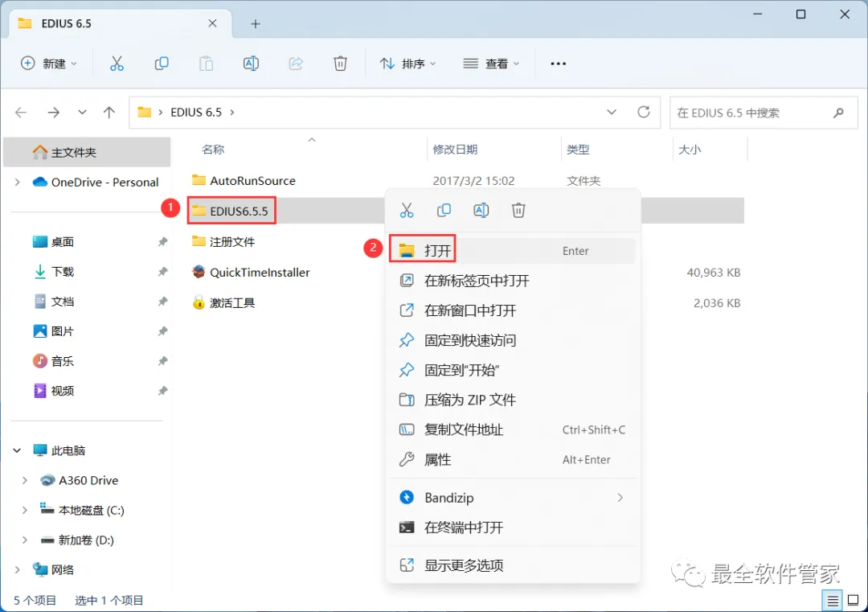Open the Bandizip submenu arrow

pyautogui.click(x=620, y=498)
